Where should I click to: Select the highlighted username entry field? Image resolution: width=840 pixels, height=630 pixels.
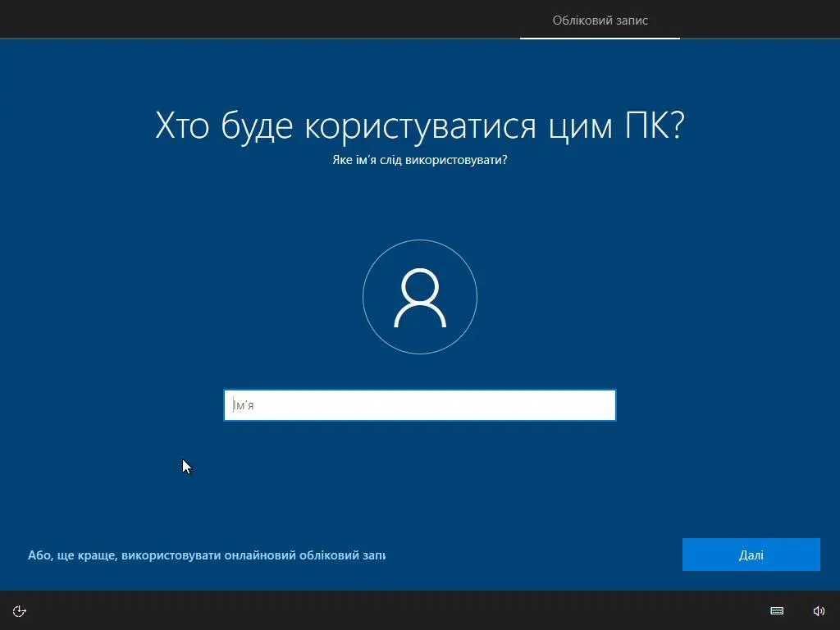click(420, 404)
